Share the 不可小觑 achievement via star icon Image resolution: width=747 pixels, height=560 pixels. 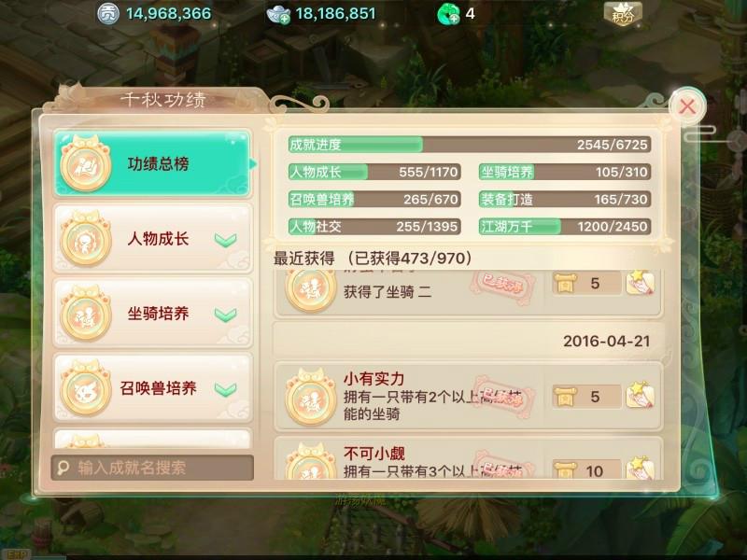pyautogui.click(x=640, y=468)
